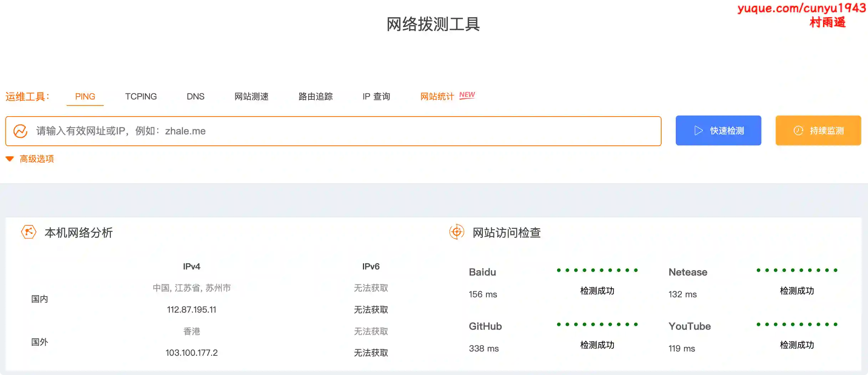The image size is (868, 375).
Task: Expand the 高级选项 triangle arrow
Action: (10, 159)
